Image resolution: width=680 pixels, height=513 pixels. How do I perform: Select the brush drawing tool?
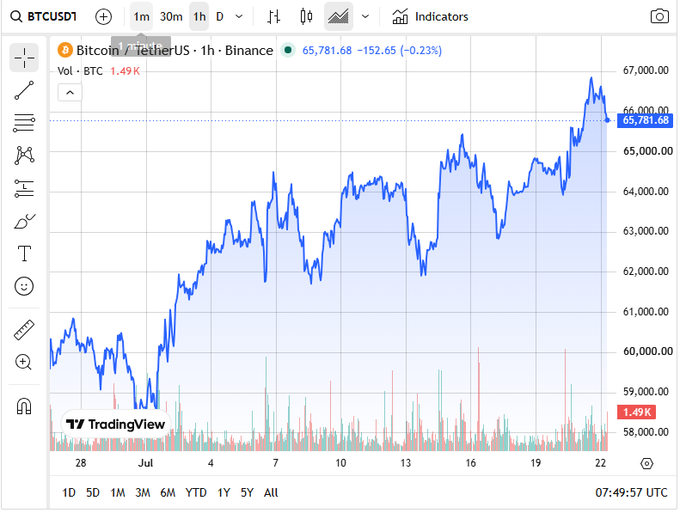(24, 221)
